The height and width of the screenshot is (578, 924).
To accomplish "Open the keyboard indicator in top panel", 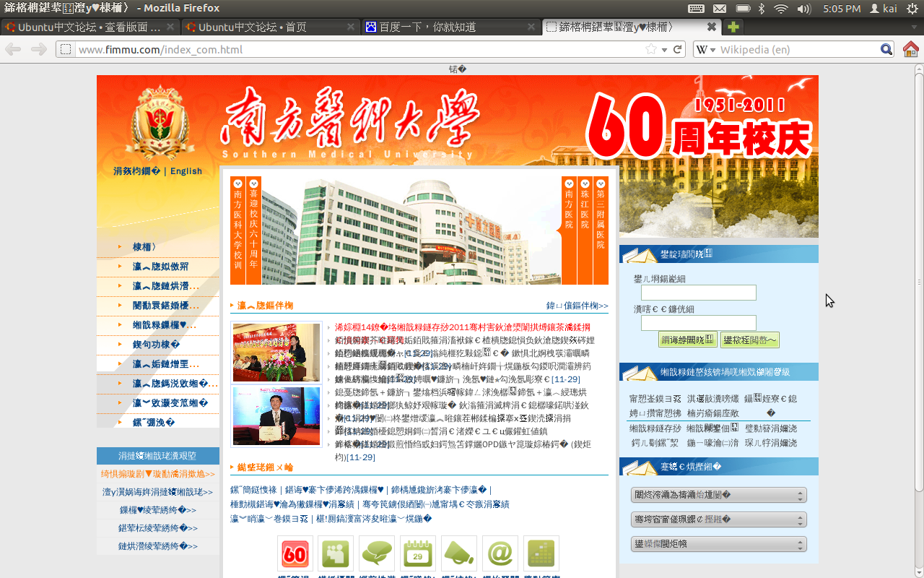I will [697, 9].
